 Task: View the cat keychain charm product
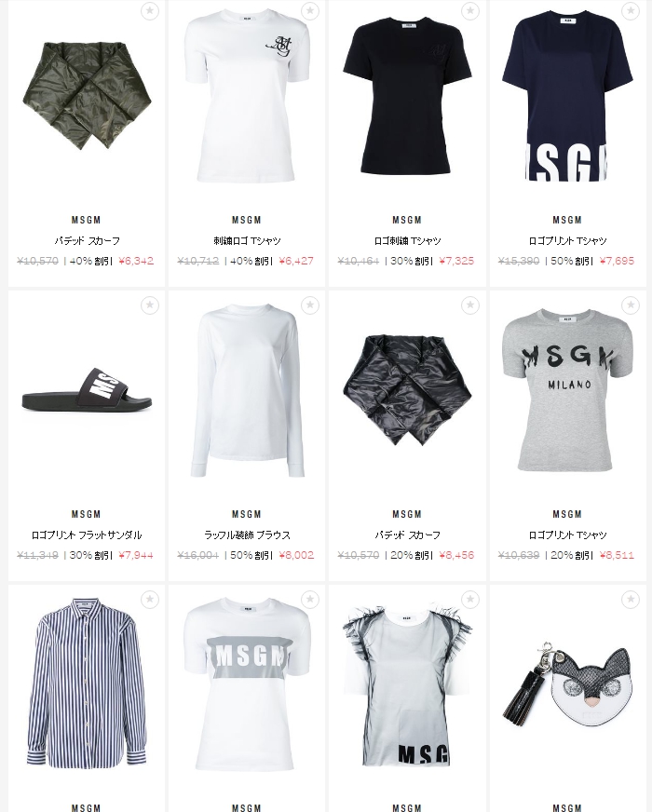tap(567, 683)
